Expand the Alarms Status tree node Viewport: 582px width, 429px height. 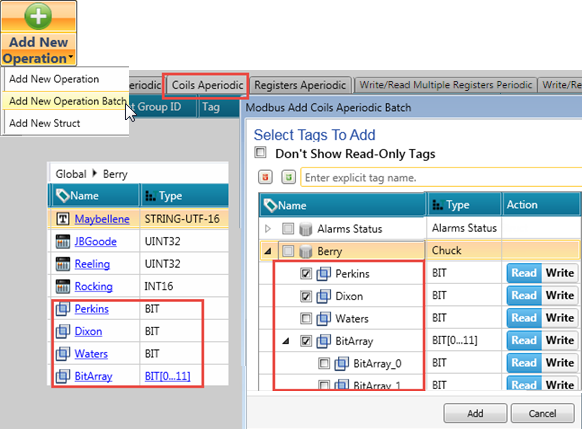click(268, 229)
